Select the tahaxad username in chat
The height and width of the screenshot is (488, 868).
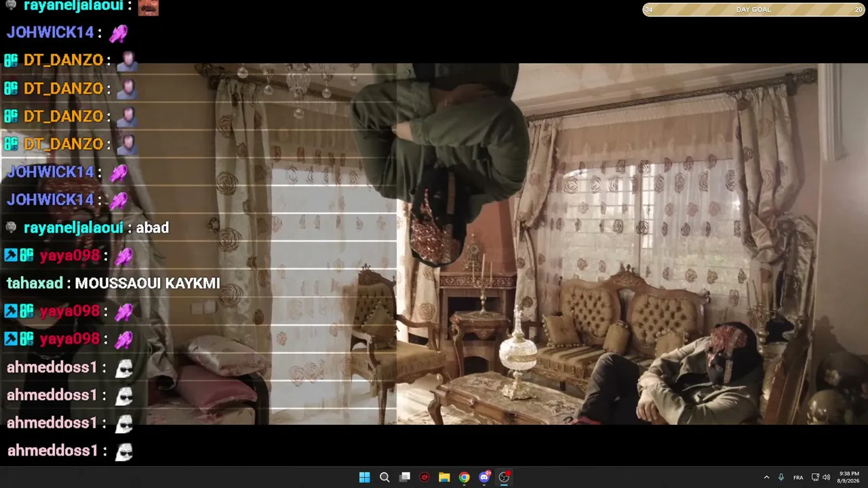35,283
